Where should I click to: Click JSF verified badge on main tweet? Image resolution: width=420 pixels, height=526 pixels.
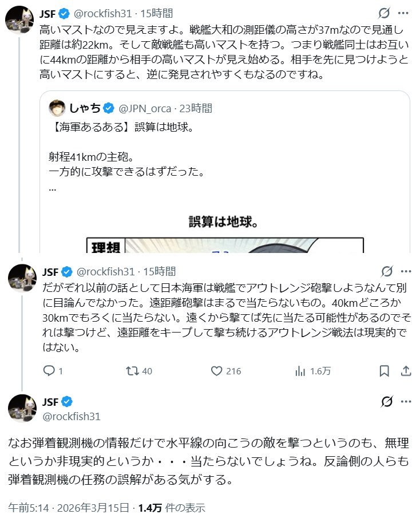coord(66,401)
